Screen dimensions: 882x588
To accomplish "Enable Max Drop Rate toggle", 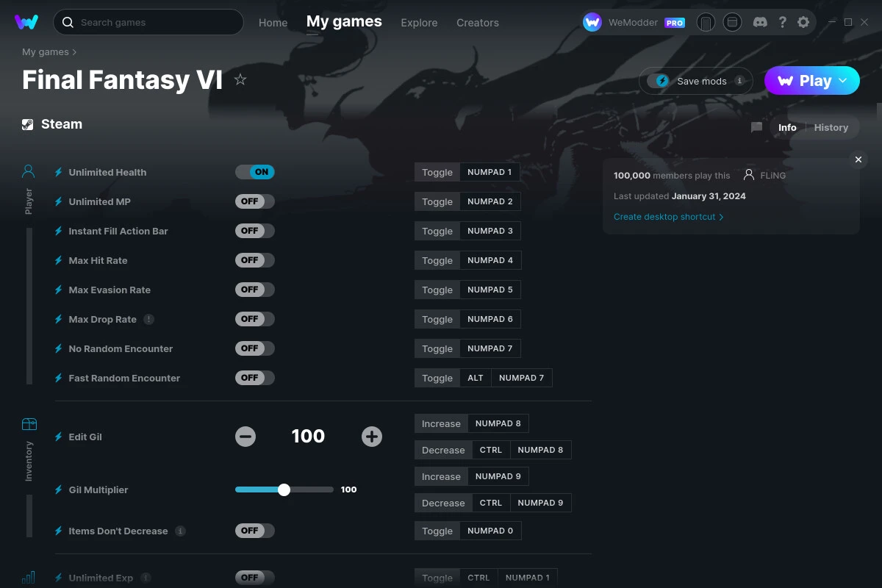I will click(255, 319).
